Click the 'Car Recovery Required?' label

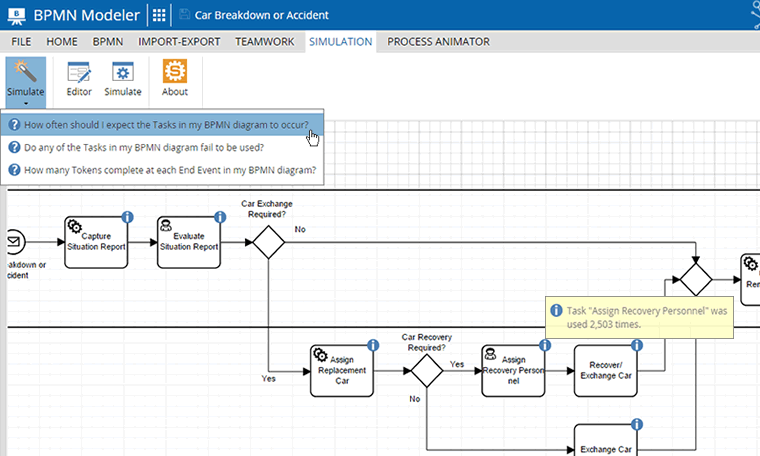click(x=427, y=342)
